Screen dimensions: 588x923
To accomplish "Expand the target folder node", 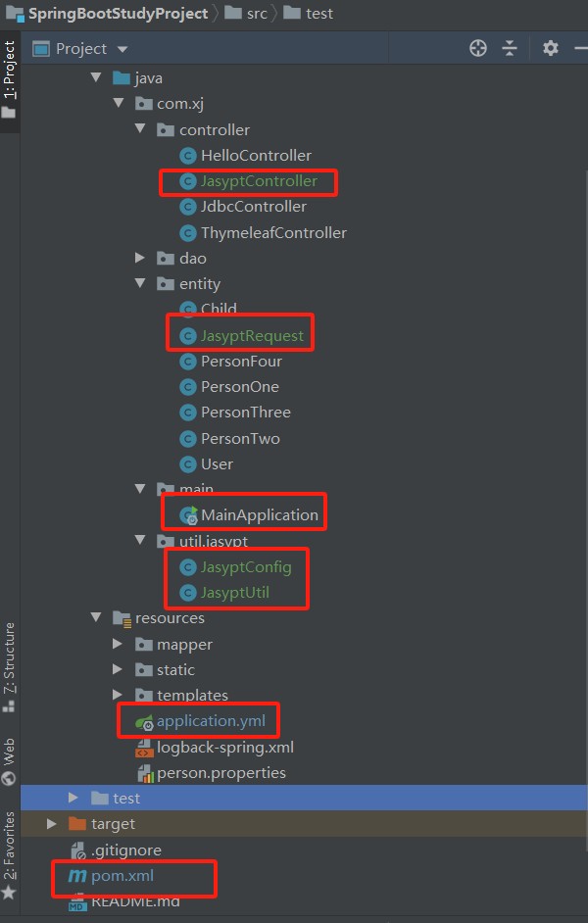I will click(x=51, y=823).
